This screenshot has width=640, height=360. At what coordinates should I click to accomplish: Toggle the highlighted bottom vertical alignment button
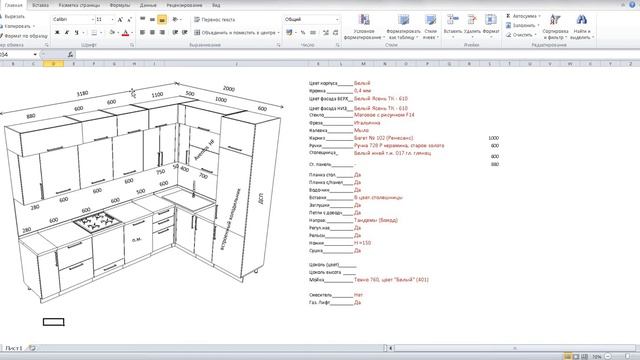[x=162, y=19]
